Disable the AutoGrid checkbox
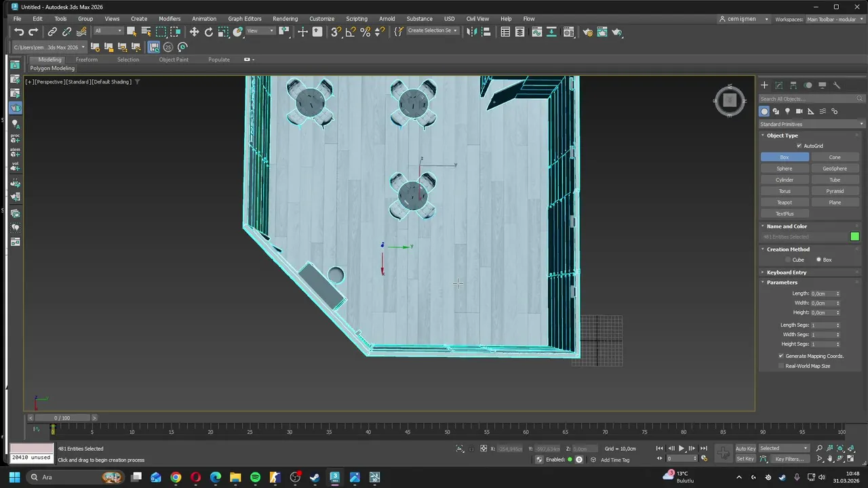The width and height of the screenshot is (868, 488). click(x=800, y=146)
